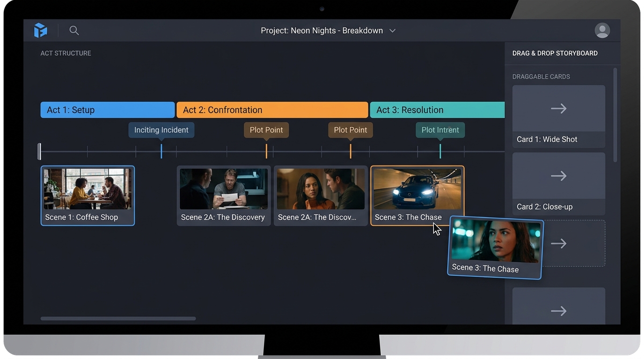Click the Card 2: Close-up label
Viewport: 644px width, 359px height.
pyautogui.click(x=544, y=207)
